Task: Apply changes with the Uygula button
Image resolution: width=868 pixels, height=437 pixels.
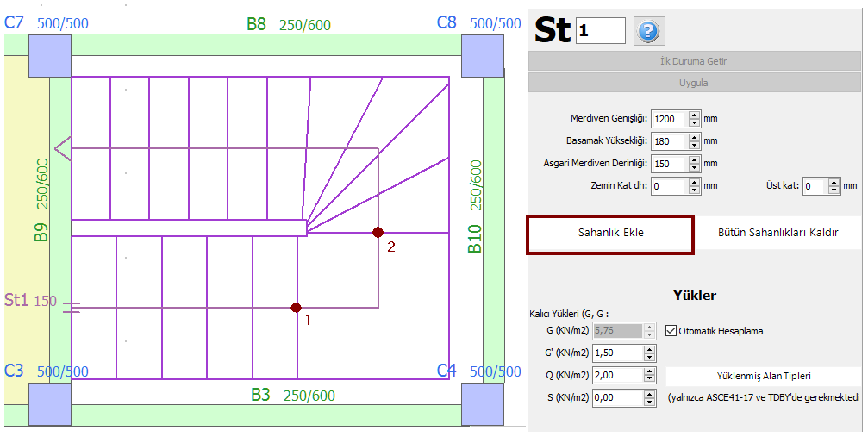Action: [x=693, y=84]
